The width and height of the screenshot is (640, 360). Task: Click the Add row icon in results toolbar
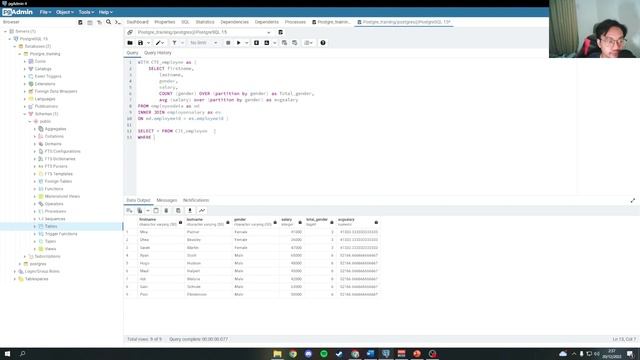[x=129, y=211]
